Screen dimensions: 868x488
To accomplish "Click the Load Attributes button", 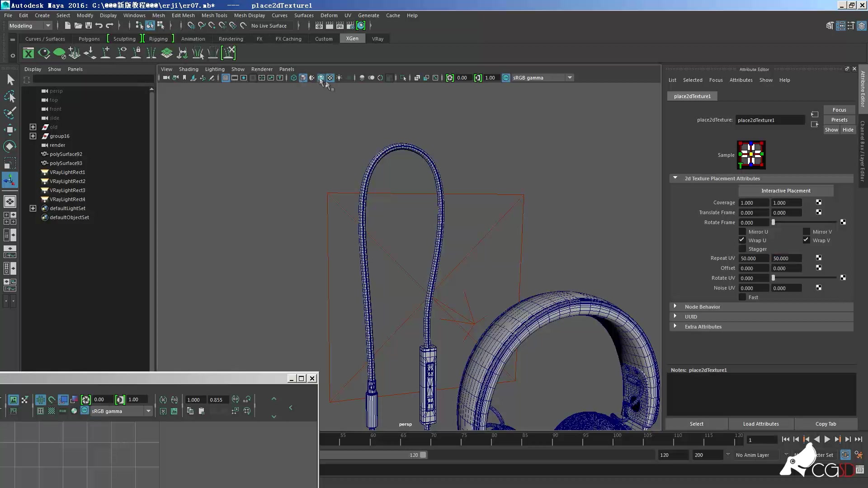I will [761, 424].
